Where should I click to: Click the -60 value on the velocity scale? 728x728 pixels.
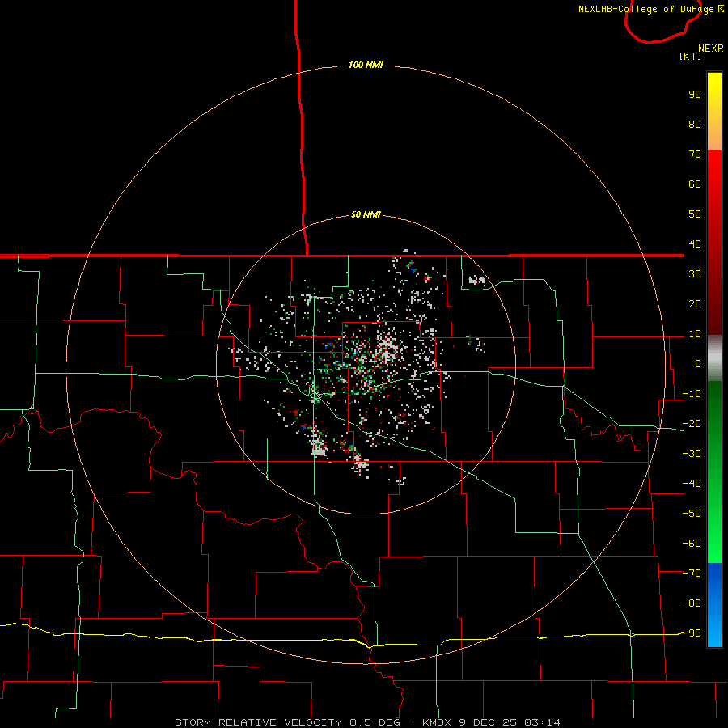point(692,544)
